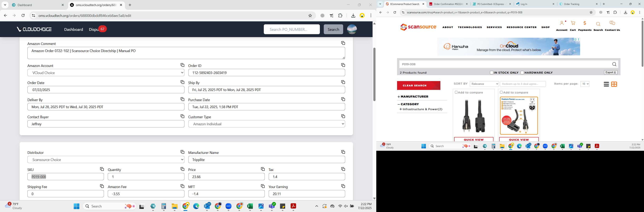Copy the Shipping Fee value

click(102, 186)
